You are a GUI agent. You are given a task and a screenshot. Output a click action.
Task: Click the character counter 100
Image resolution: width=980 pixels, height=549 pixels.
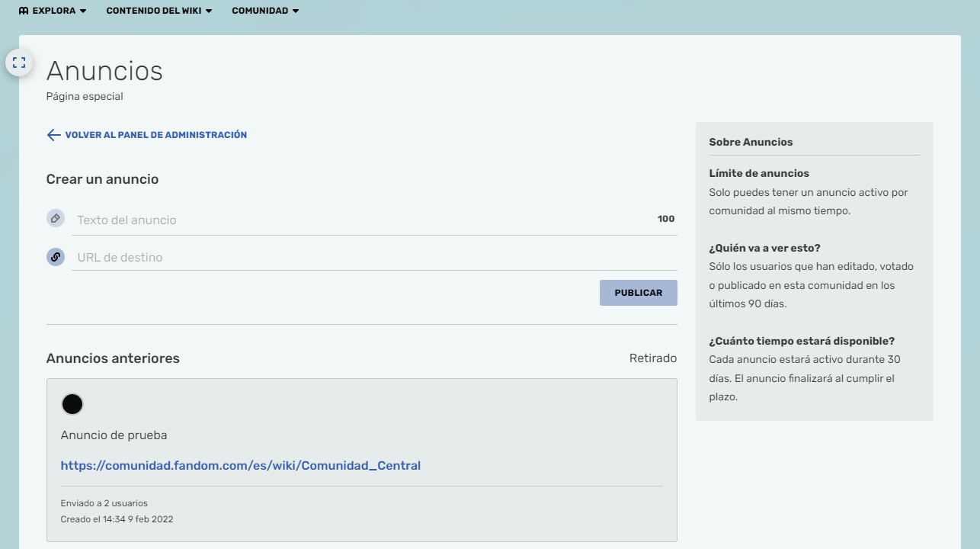point(666,219)
